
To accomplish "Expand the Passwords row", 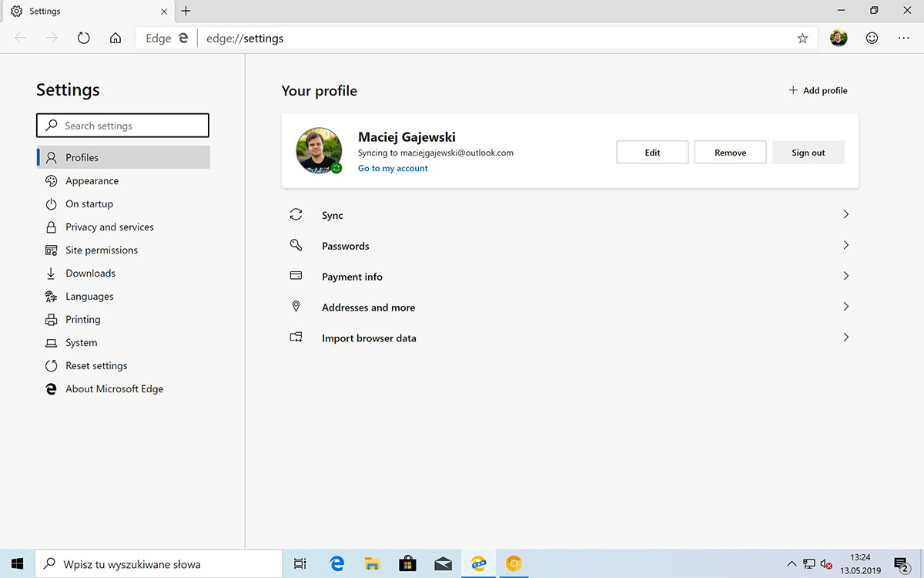I will pos(570,246).
